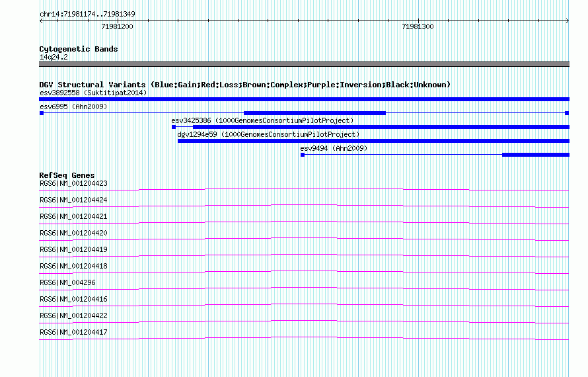Select transcript RGS6|NM_001204424
Viewport: 588px width, 377px height.
73,200
